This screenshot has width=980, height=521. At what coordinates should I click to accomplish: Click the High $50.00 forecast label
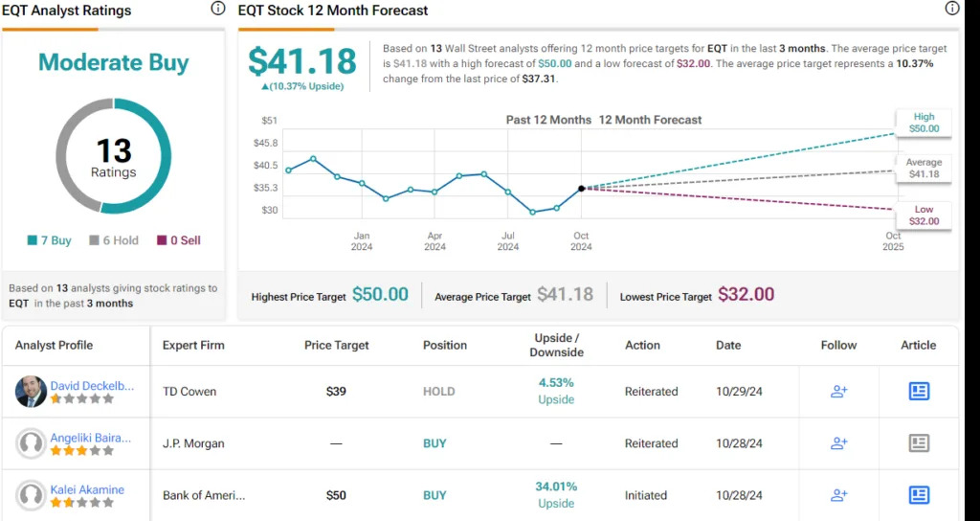tap(924, 122)
